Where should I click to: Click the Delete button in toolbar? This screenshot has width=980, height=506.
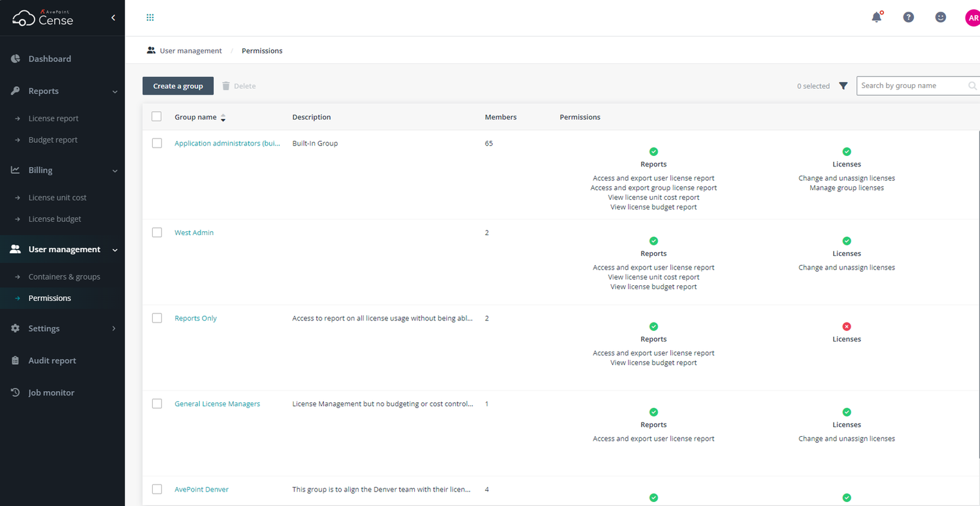click(x=238, y=86)
